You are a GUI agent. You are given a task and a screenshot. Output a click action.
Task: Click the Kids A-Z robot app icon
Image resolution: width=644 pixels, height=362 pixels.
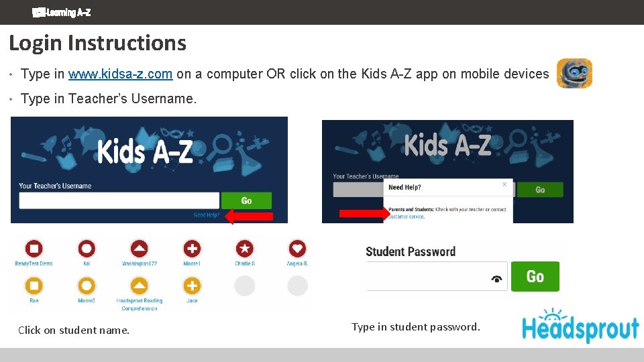[x=574, y=73]
